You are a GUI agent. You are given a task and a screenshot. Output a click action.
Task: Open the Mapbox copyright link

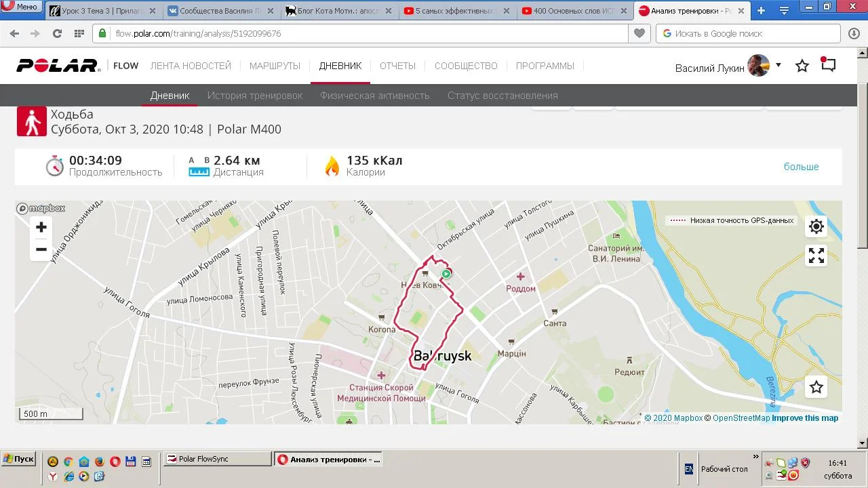(x=673, y=418)
